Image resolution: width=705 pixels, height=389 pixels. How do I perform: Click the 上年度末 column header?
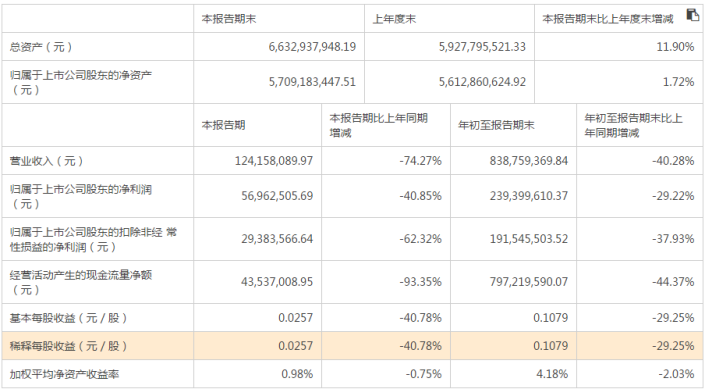tap(394, 19)
